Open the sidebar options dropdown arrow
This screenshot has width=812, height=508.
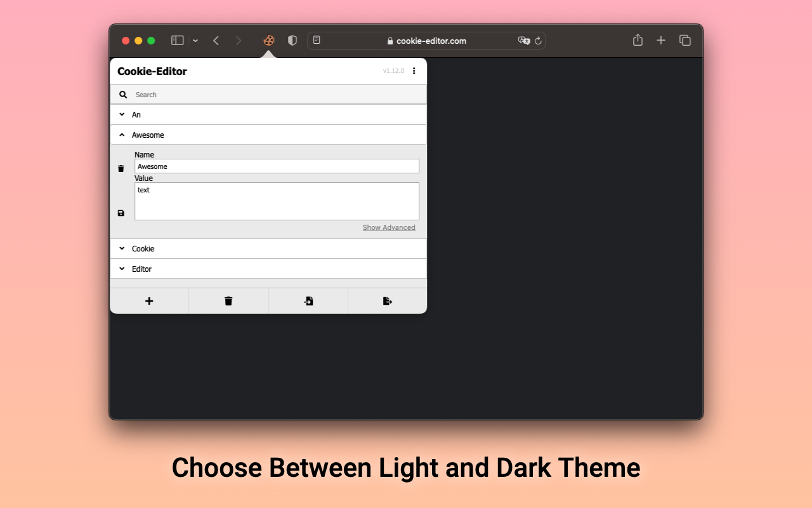(x=195, y=41)
